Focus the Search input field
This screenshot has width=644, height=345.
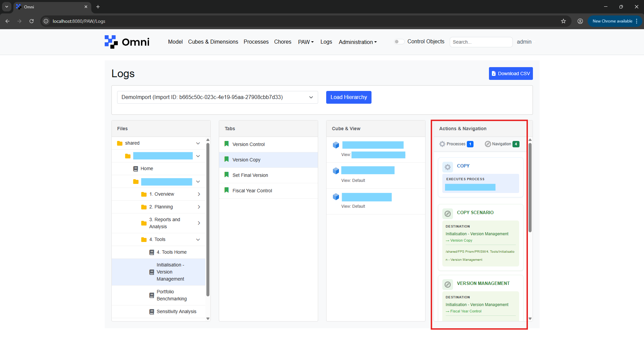[481, 42]
